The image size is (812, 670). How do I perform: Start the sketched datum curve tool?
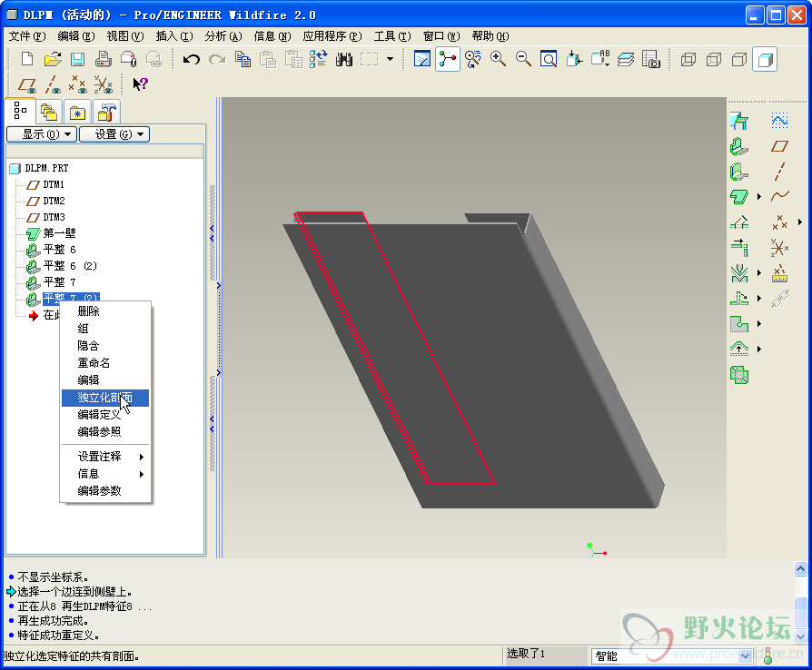pyautogui.click(x=780, y=121)
